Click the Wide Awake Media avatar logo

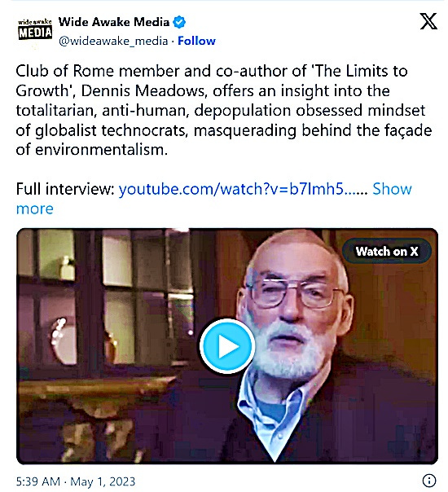click(x=35, y=29)
